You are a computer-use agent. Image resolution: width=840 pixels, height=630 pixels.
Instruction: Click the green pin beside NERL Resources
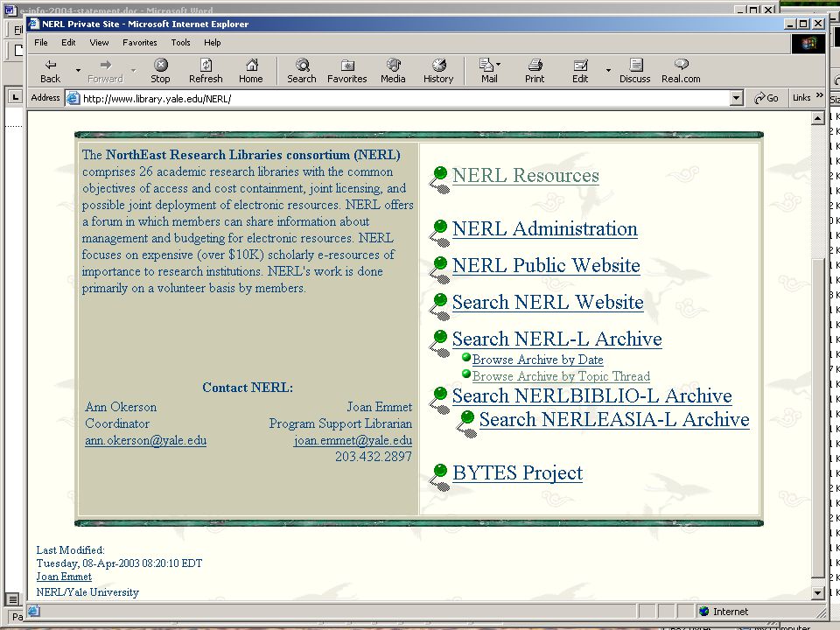(x=440, y=179)
